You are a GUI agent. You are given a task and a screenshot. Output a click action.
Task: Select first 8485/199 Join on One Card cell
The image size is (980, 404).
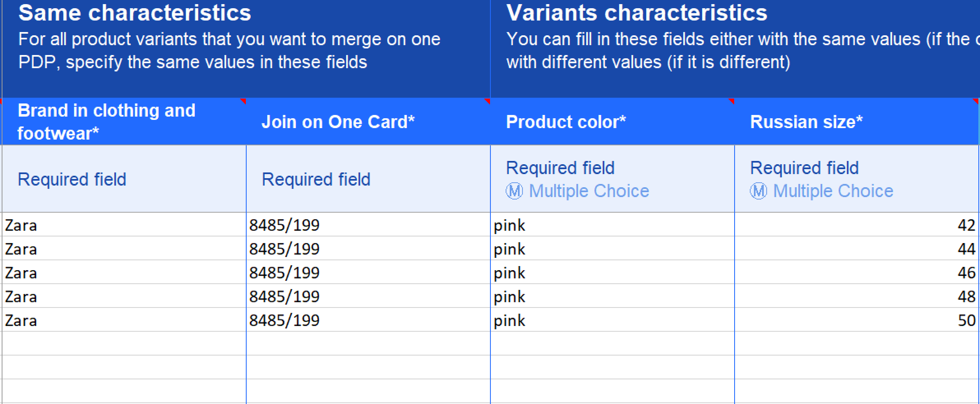368,225
